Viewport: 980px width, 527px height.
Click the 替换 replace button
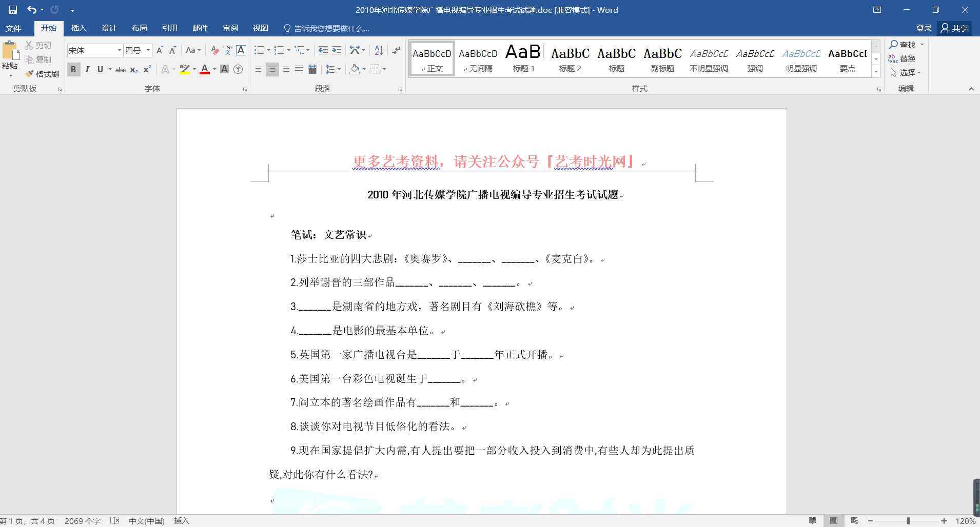(x=903, y=59)
